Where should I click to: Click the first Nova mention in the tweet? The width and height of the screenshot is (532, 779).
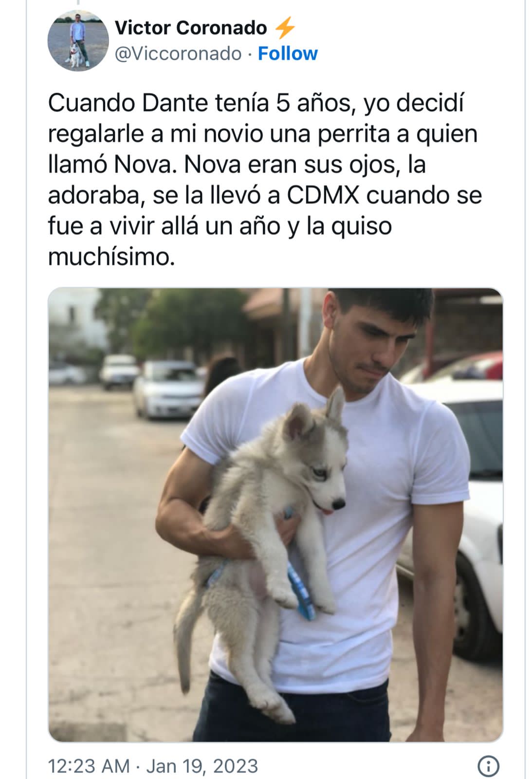point(144,164)
